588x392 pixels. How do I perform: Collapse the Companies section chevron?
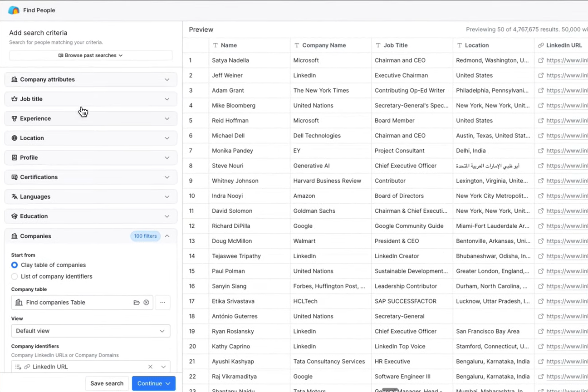(167, 236)
